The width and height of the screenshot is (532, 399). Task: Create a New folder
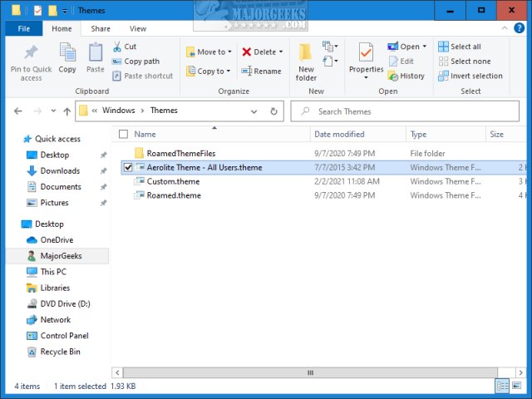(306, 62)
